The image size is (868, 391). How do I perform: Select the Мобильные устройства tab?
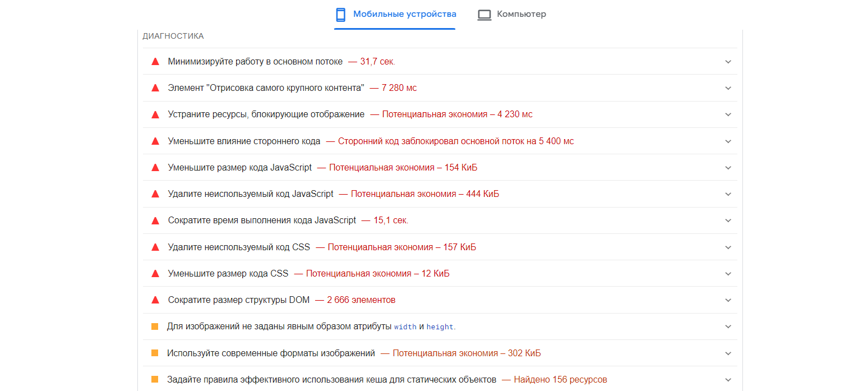(x=395, y=14)
